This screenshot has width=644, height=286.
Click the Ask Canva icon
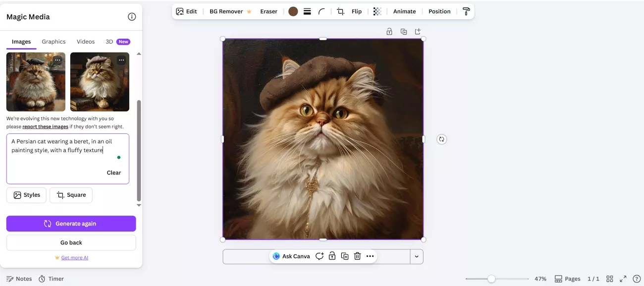click(276, 256)
